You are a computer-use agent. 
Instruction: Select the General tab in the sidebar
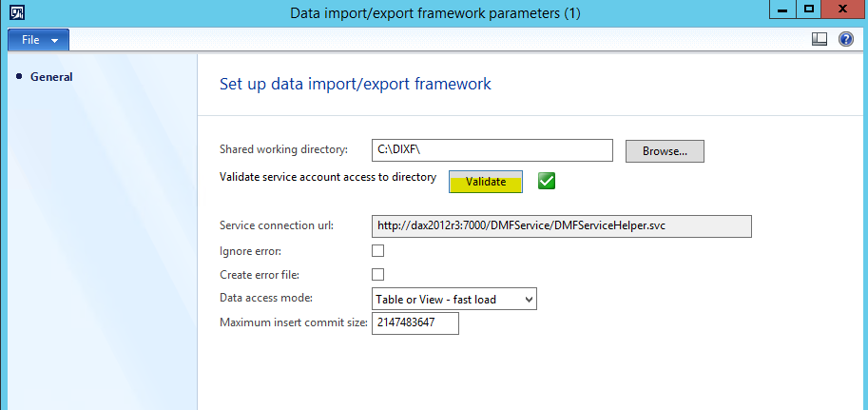51,77
